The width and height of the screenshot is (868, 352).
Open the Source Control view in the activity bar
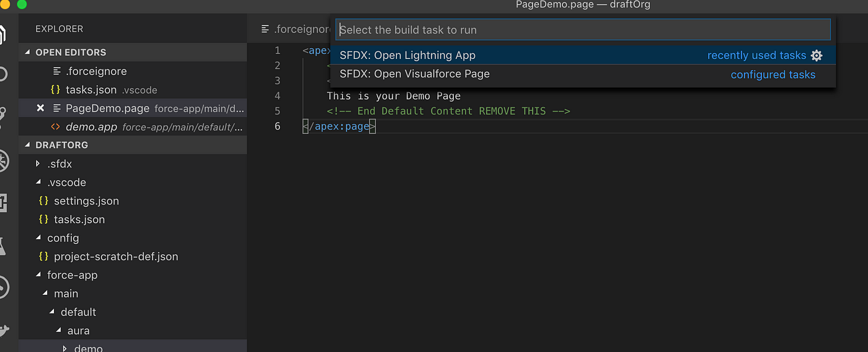(x=2, y=117)
